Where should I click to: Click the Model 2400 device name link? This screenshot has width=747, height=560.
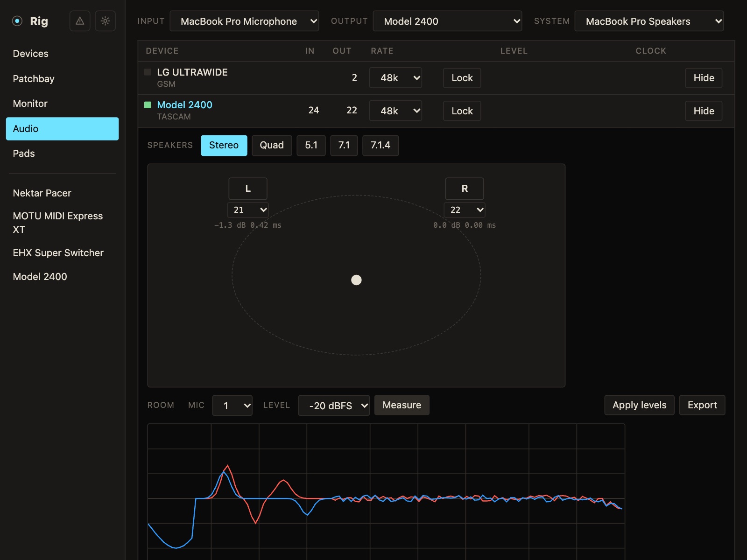coord(184,105)
